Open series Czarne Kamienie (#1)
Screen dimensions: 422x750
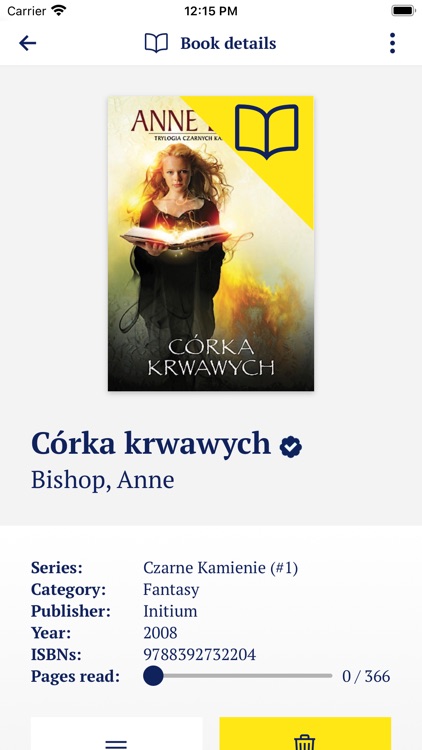(x=221, y=568)
